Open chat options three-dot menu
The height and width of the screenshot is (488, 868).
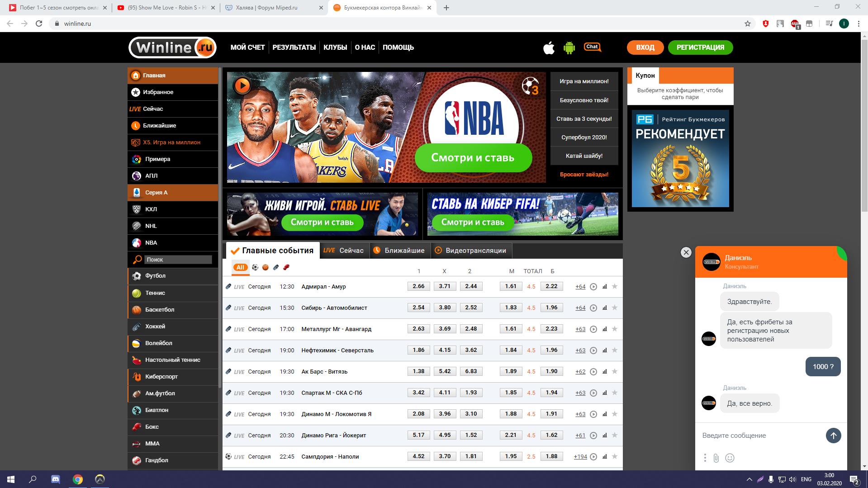point(705,458)
